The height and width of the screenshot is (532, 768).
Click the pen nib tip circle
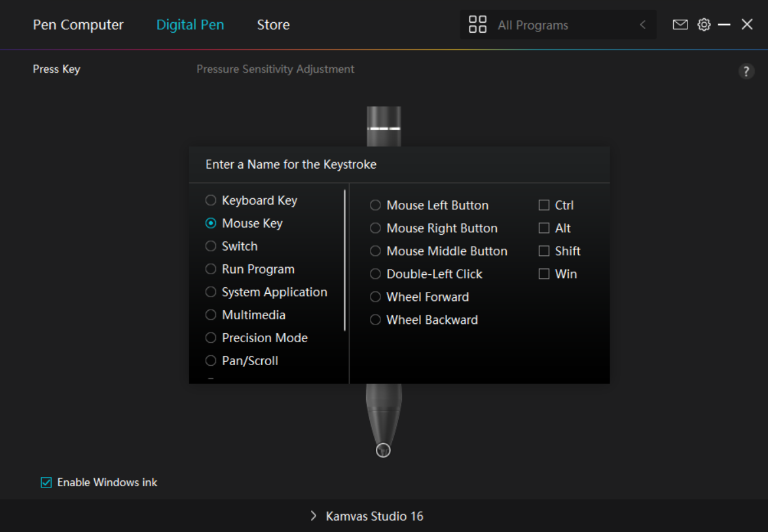[384, 450]
